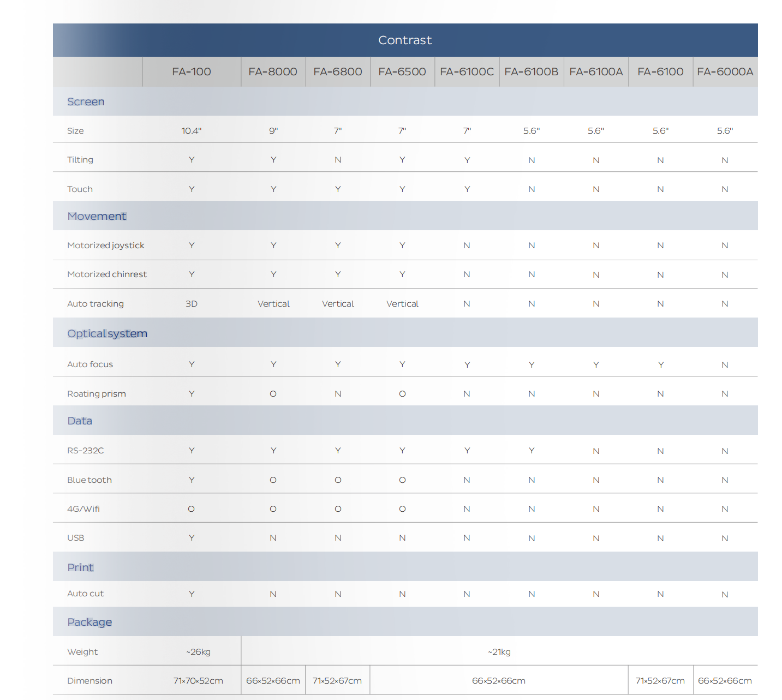Click the FA-6100C column header

(x=467, y=71)
